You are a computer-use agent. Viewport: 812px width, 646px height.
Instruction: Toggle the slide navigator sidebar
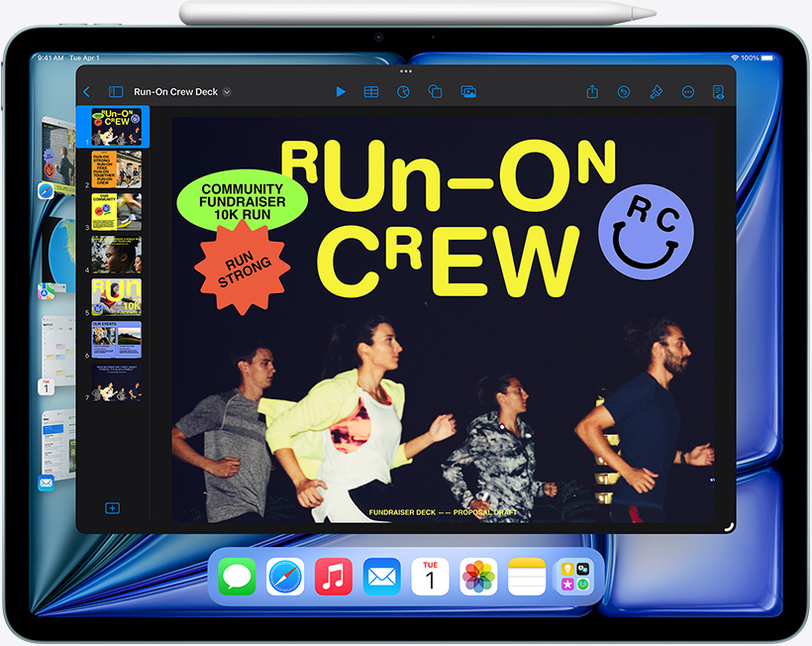pos(114,91)
